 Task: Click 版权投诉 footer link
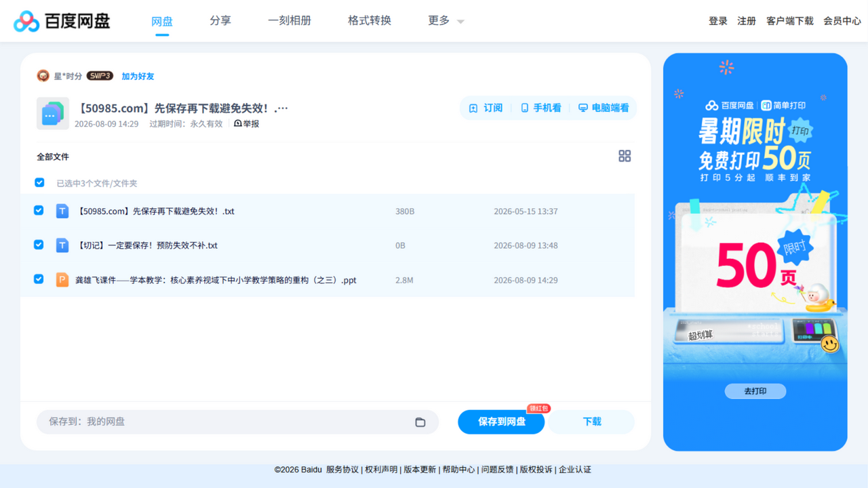[536, 470]
